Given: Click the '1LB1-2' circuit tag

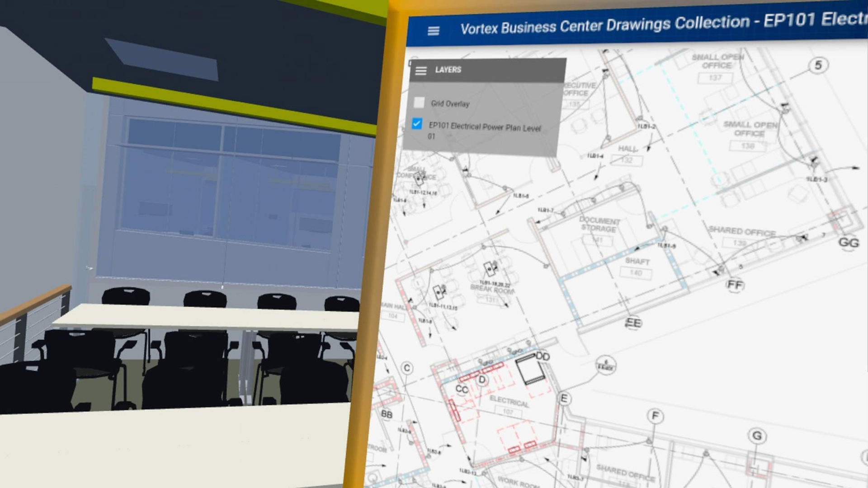Looking at the screenshot, I should tap(647, 126).
